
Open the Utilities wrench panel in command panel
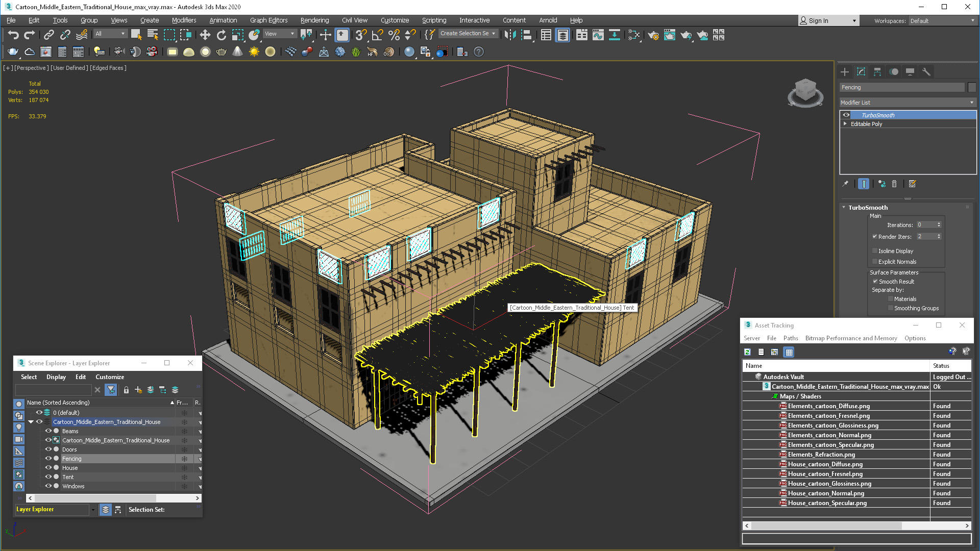[x=926, y=72]
